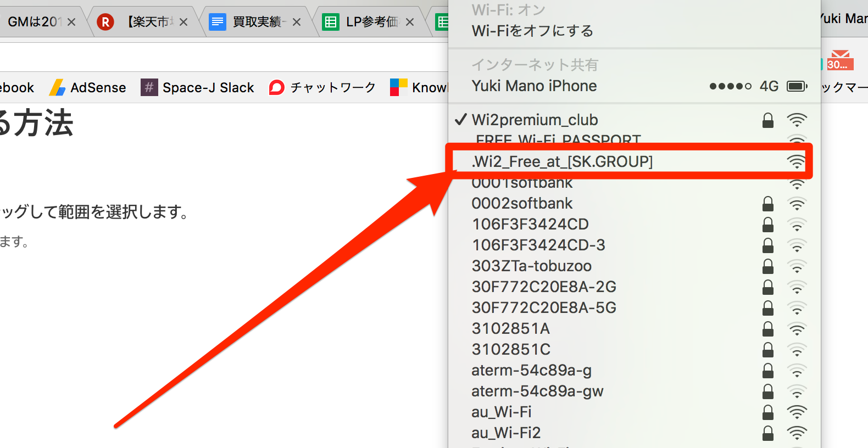Choose the 106F3F3424CD-3 network
The image size is (868, 448).
[x=635, y=245]
